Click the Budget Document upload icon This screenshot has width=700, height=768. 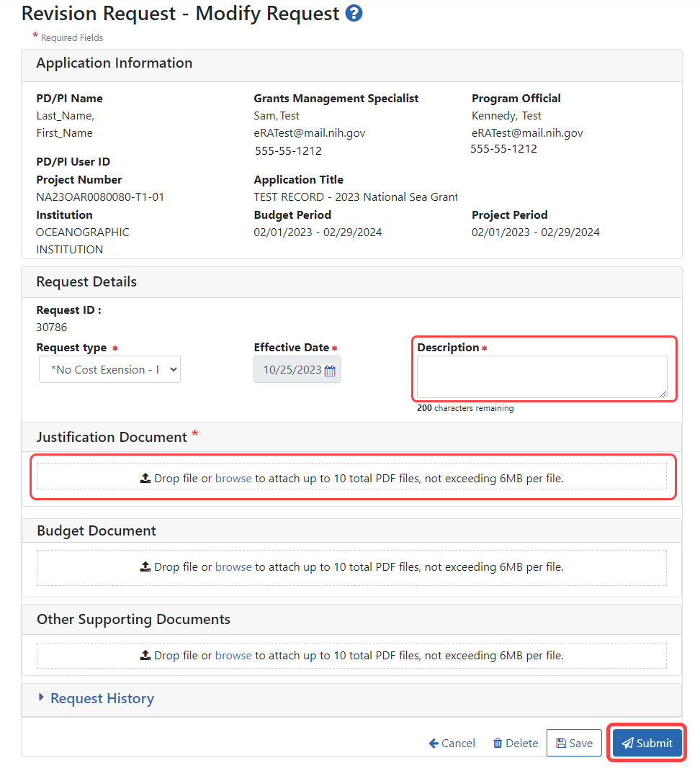coord(145,566)
